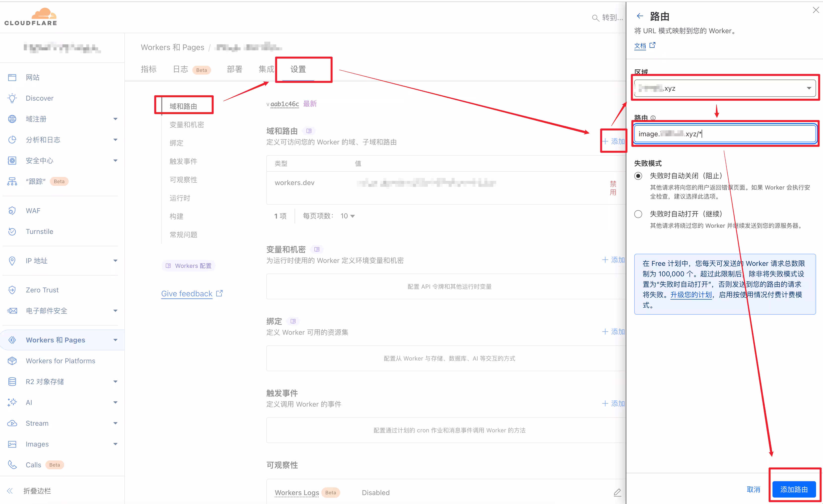Select 失败时自动关闭（阻止）radio option
This screenshot has width=823, height=504.
[638, 176]
